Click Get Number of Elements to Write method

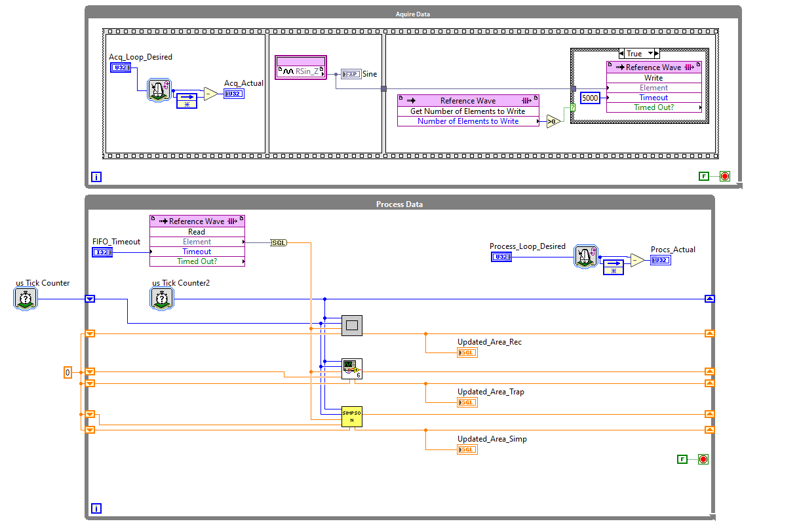468,111
